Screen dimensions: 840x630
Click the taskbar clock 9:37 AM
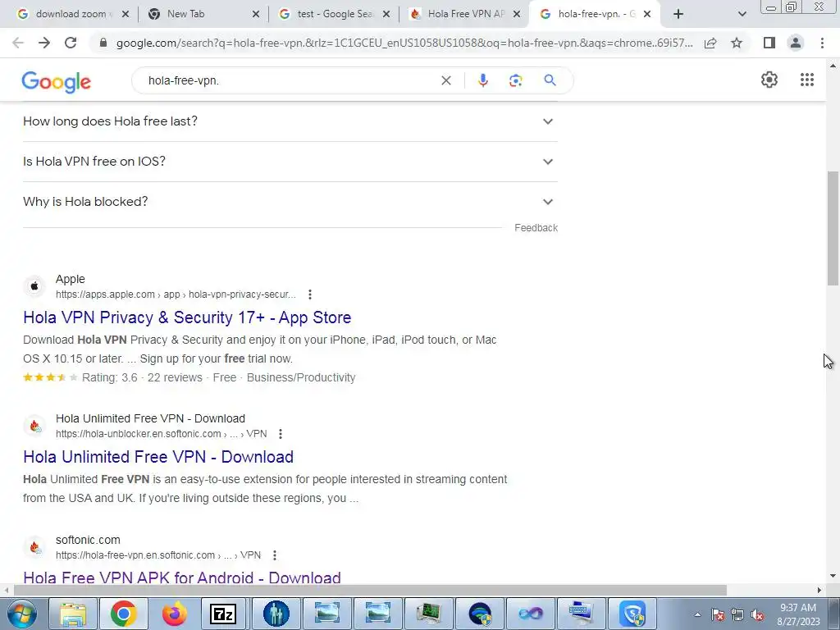click(798, 614)
